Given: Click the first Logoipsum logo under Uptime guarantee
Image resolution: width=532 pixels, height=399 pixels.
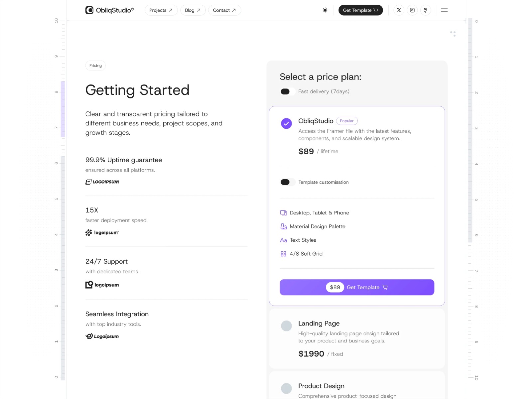Looking at the screenshot, I should tap(102, 182).
